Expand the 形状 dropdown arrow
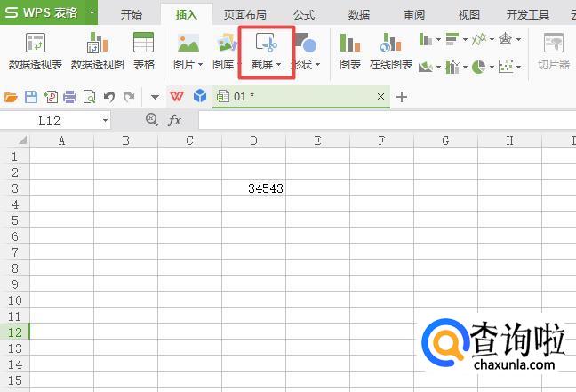Viewport: 576px width, 392px height. click(x=317, y=65)
